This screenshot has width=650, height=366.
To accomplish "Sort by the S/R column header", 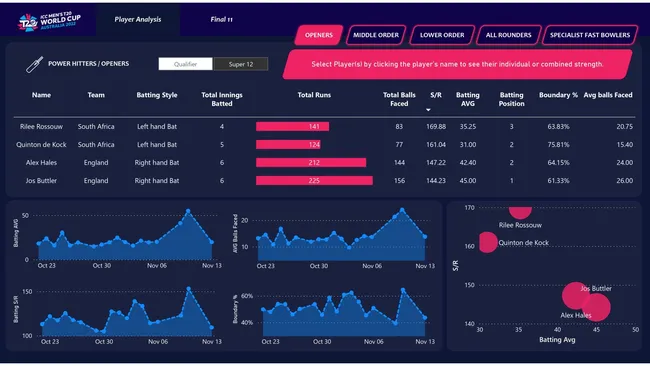I will pyautogui.click(x=436, y=95).
